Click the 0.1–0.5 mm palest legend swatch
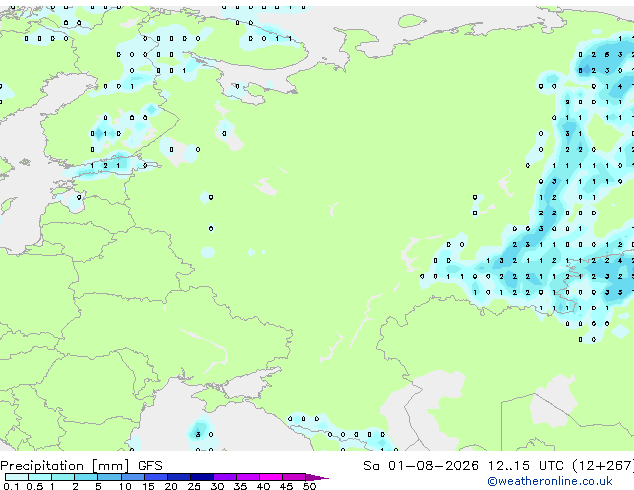Image resolution: width=634 pixels, height=490 pixels. click(17, 477)
